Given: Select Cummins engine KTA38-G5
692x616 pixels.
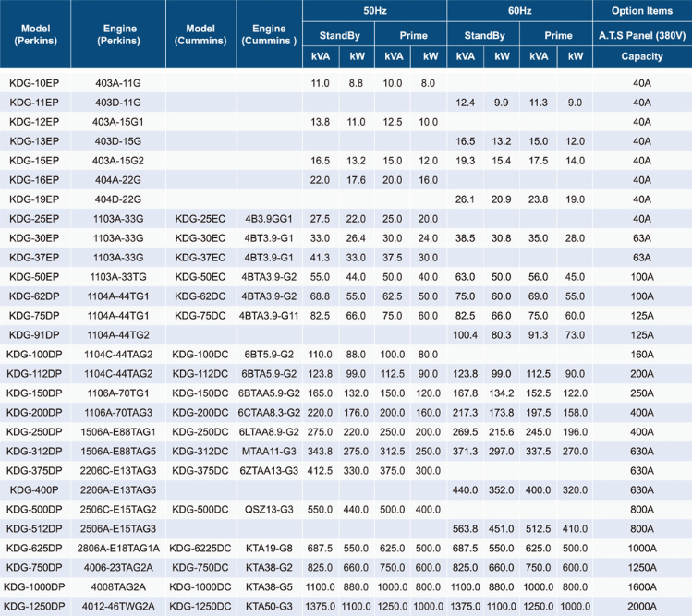Looking at the screenshot, I should click(x=269, y=587).
